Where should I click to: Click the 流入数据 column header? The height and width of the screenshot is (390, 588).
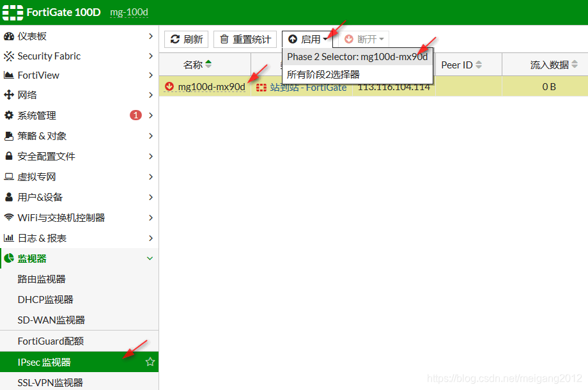(x=545, y=65)
